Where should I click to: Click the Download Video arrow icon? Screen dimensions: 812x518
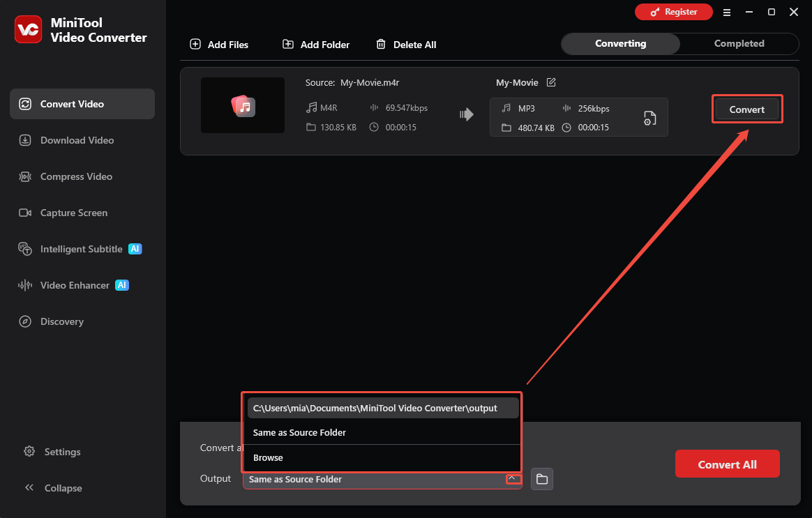coord(25,140)
